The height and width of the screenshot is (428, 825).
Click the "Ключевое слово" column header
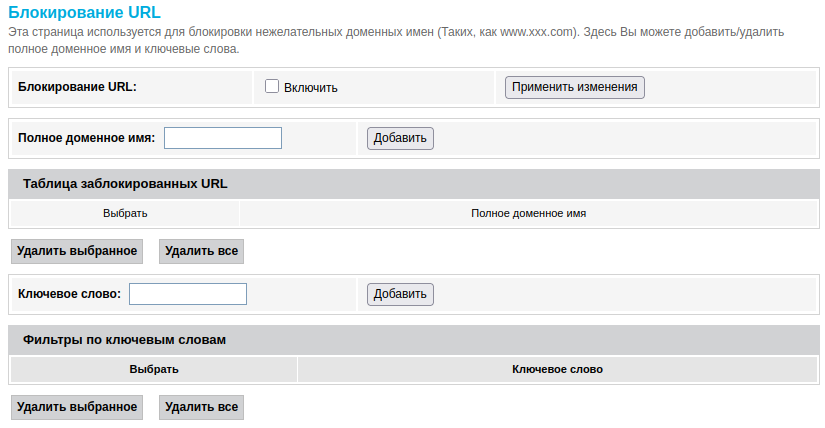click(557, 369)
